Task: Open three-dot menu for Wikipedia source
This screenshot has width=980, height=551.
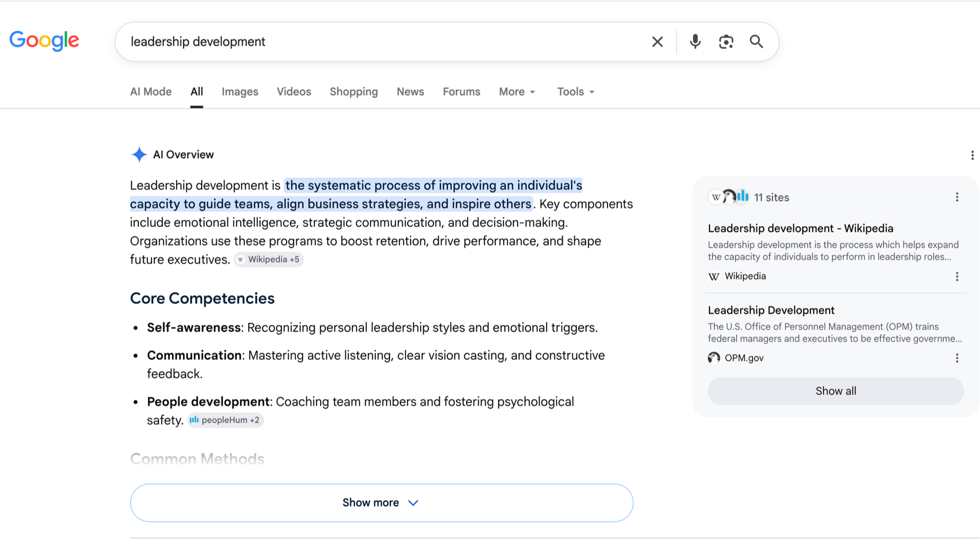Action: click(x=957, y=277)
